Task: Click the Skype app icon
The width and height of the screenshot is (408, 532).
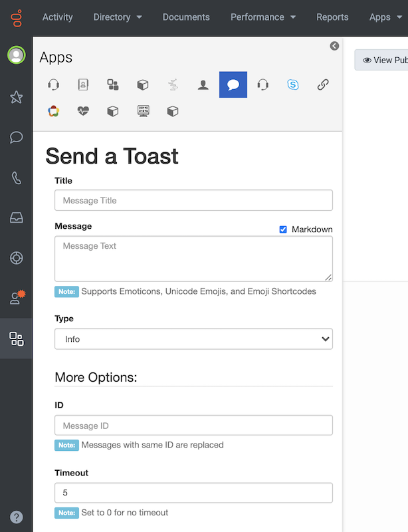Action: [x=292, y=84]
